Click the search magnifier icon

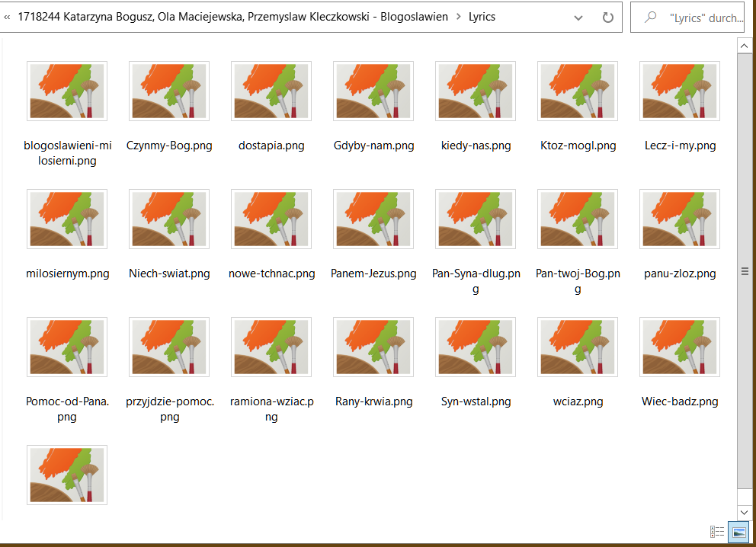650,18
